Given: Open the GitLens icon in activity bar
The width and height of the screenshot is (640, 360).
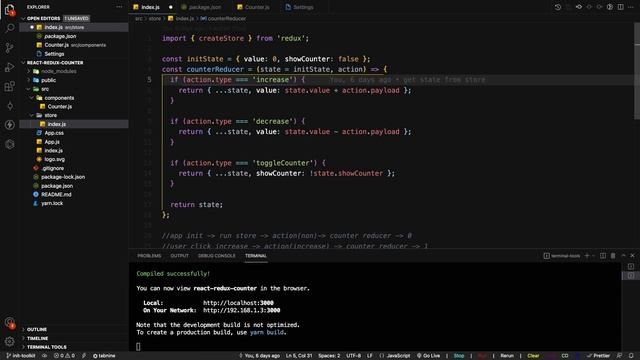Looking at the screenshot, I should pos(9,106).
